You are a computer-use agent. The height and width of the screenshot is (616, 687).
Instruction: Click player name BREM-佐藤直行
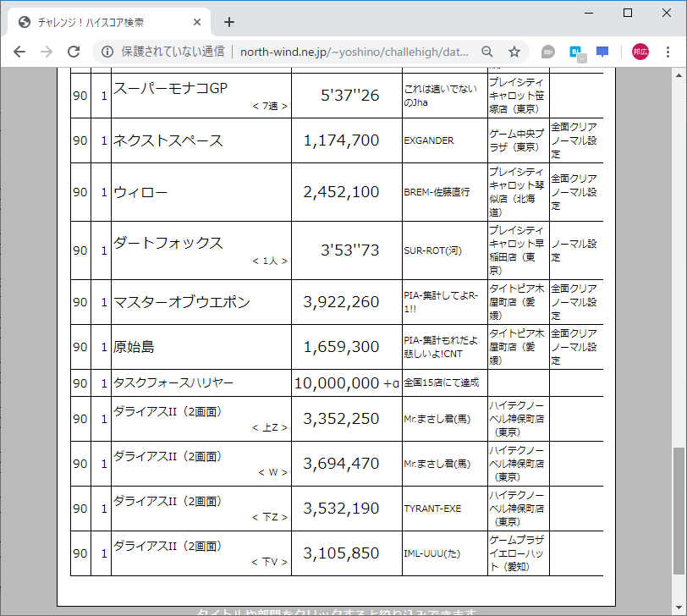pos(437,192)
